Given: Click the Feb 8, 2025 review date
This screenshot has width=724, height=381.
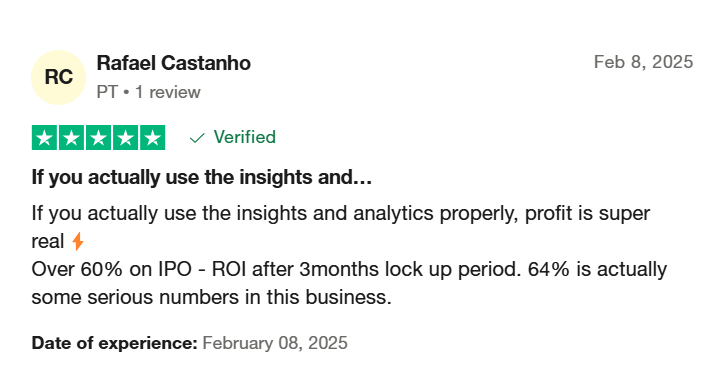Looking at the screenshot, I should coord(643,62).
